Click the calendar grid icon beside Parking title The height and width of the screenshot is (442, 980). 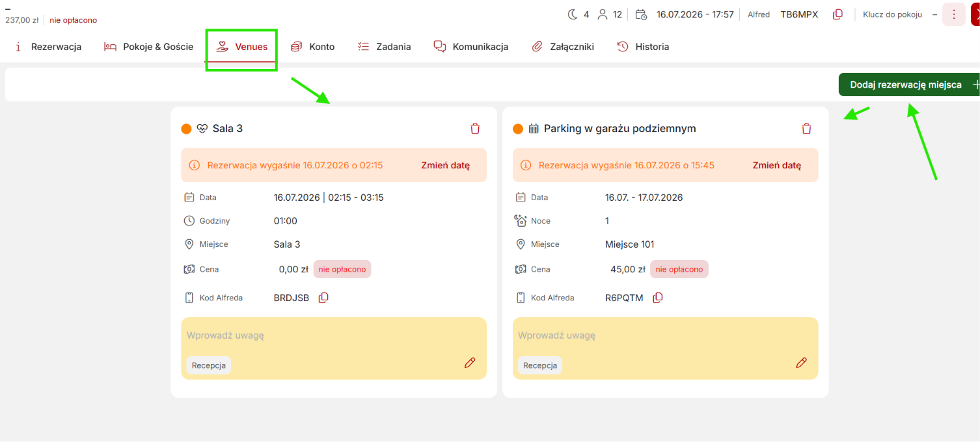click(x=534, y=129)
